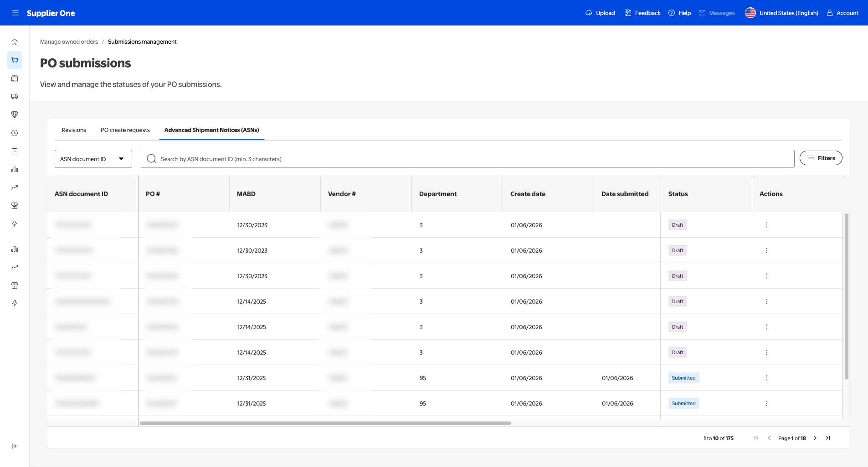Switch to PO create requests tab
Screen dimensions: 868x467
coord(125,130)
